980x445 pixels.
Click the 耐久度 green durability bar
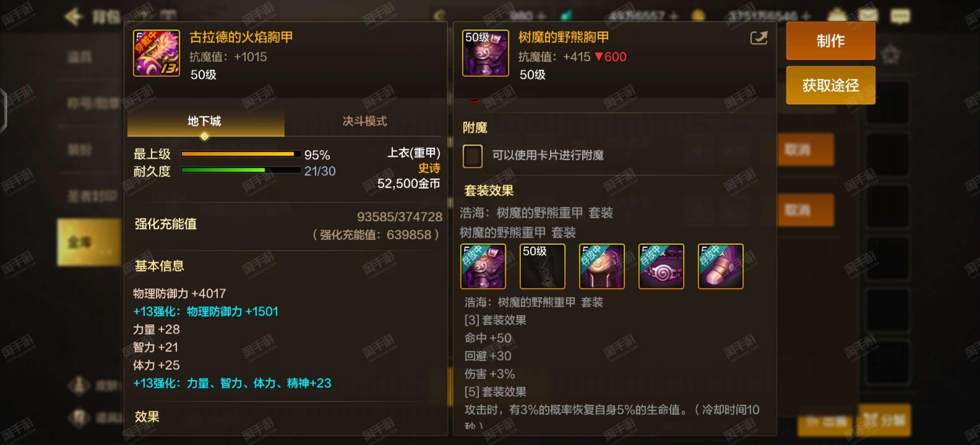point(241,170)
